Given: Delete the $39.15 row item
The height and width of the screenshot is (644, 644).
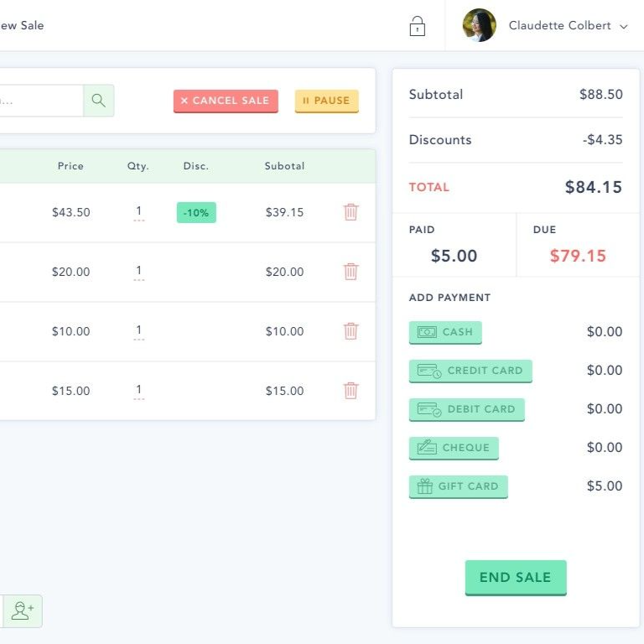Looking at the screenshot, I should coord(351,212).
